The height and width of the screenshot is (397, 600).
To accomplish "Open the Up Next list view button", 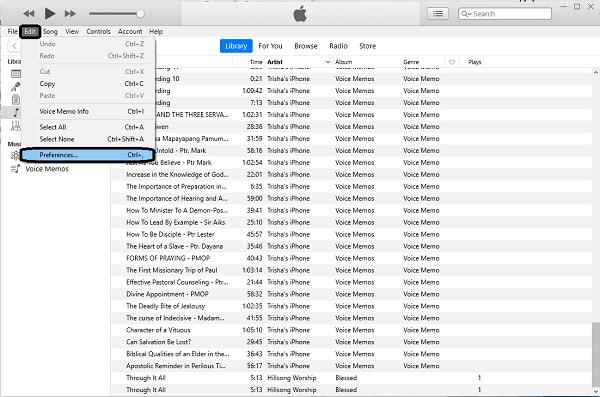I will click(x=438, y=14).
